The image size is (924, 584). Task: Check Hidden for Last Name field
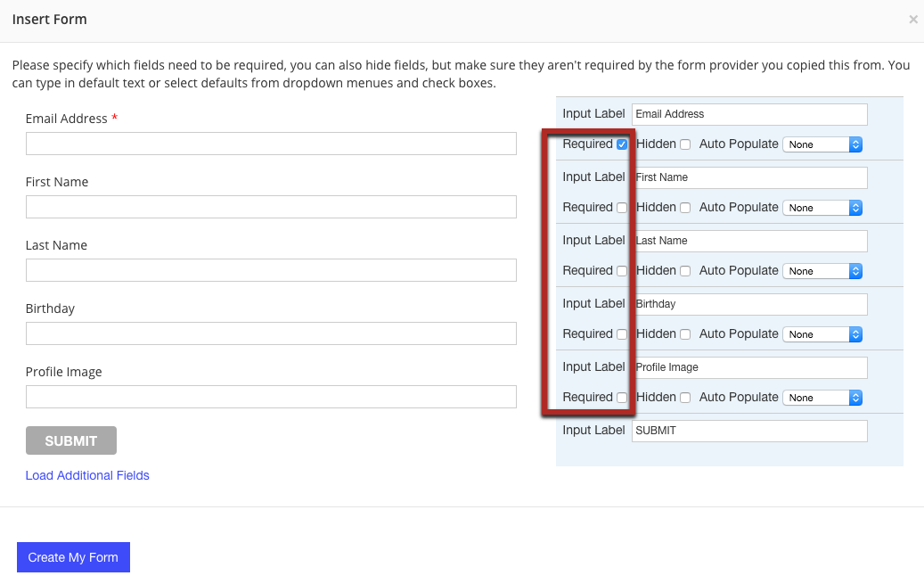click(x=685, y=271)
